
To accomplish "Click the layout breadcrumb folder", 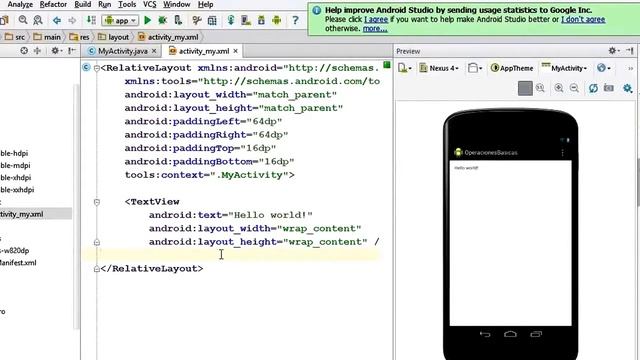I will tap(114, 37).
